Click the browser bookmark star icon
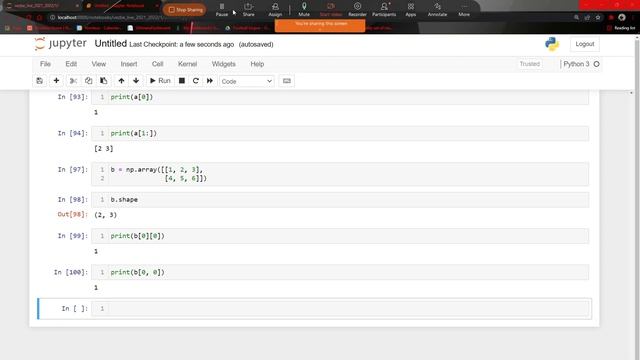 pos(598,18)
